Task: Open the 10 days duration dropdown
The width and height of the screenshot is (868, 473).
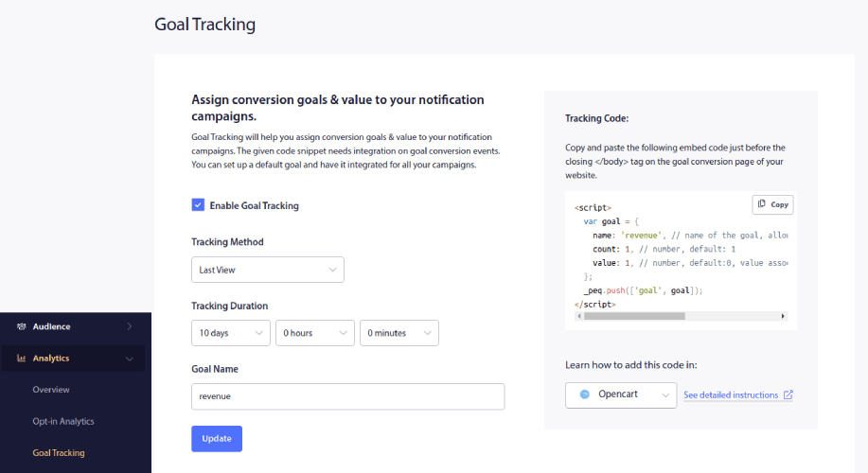Action: click(231, 333)
